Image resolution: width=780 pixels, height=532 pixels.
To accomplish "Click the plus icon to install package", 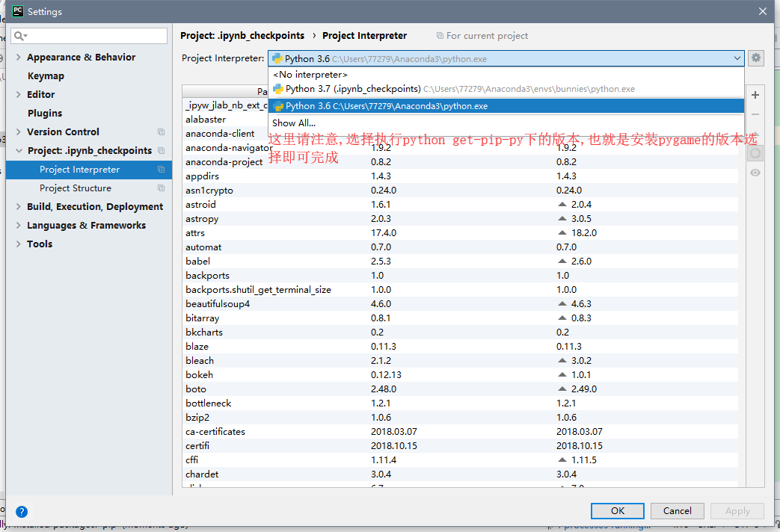I will tap(755, 95).
